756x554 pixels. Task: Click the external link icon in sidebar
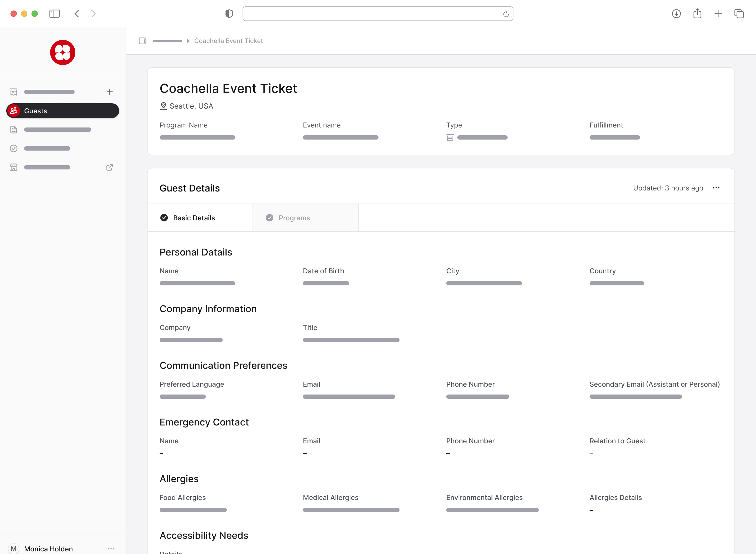pyautogui.click(x=110, y=167)
